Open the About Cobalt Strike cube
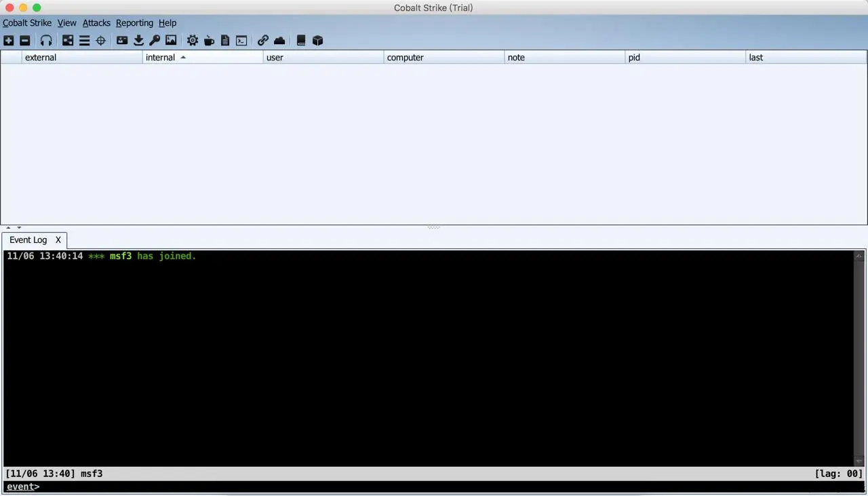 click(x=317, y=41)
